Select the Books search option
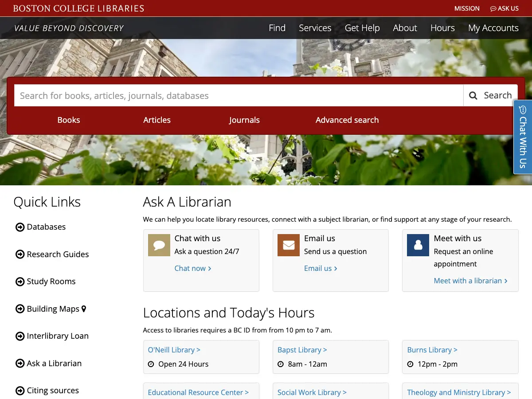The height and width of the screenshot is (399, 532). 69,120
